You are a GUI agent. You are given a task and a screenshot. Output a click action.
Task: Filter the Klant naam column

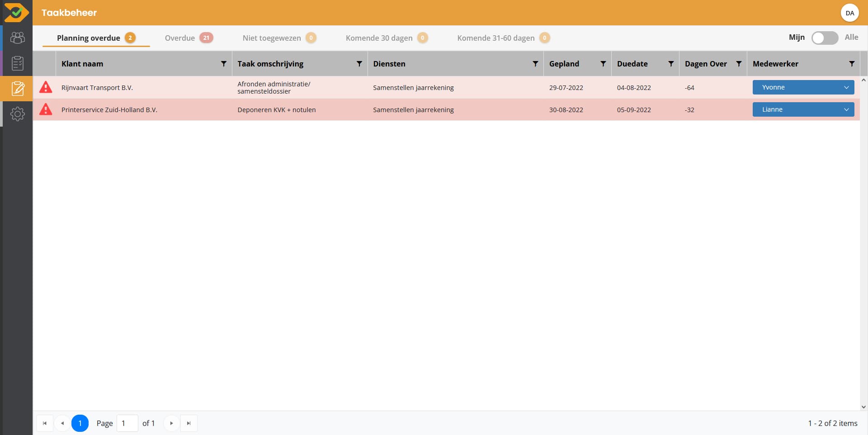(x=223, y=64)
